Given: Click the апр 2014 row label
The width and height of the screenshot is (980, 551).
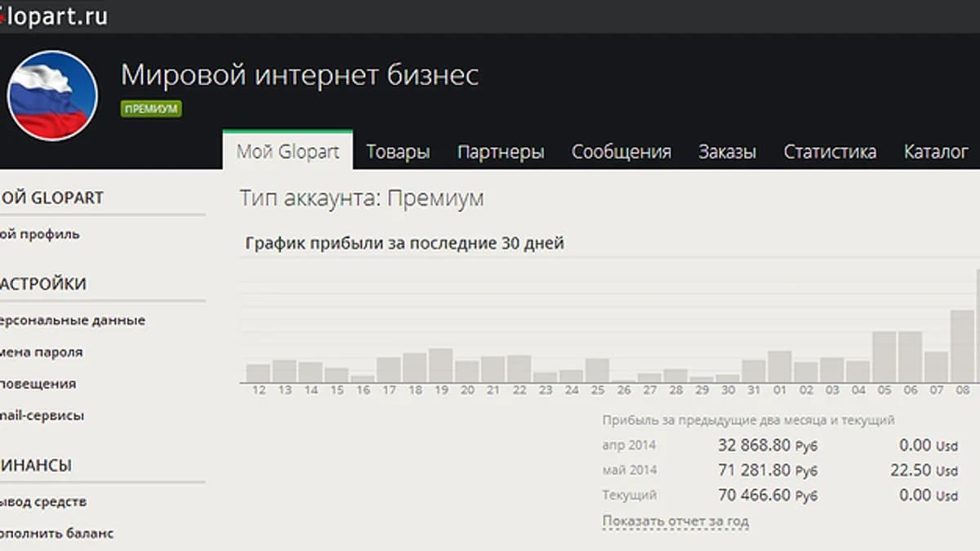Looking at the screenshot, I should coord(629,446).
